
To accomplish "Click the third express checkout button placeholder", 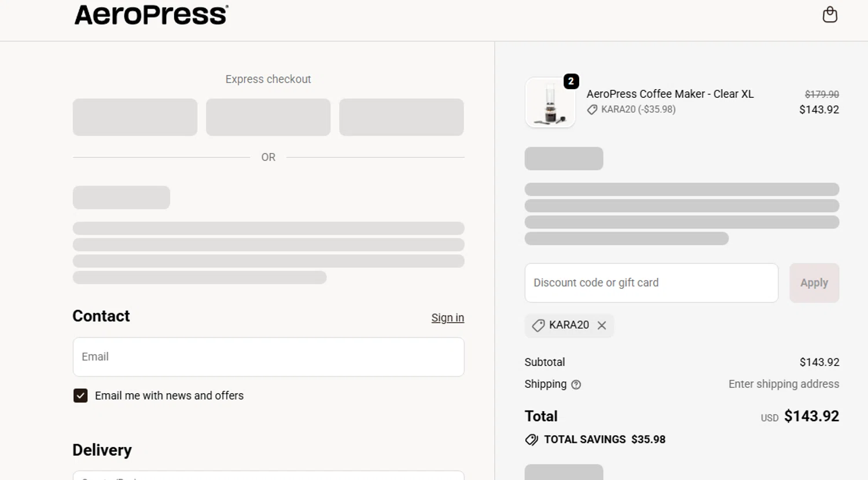I will [x=402, y=117].
